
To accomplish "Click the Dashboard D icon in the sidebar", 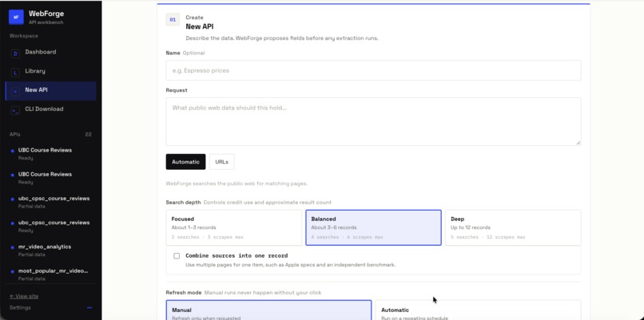I will point(15,53).
